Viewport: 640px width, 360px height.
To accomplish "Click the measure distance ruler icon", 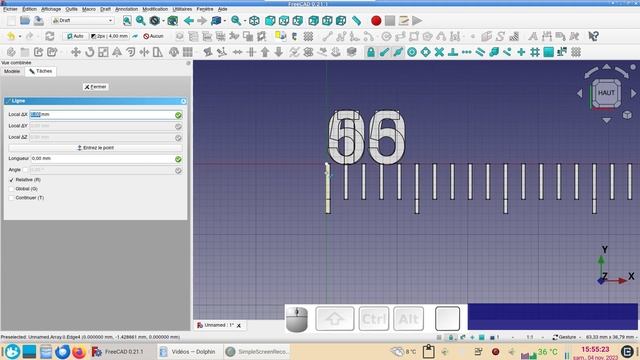I will click(356, 20).
